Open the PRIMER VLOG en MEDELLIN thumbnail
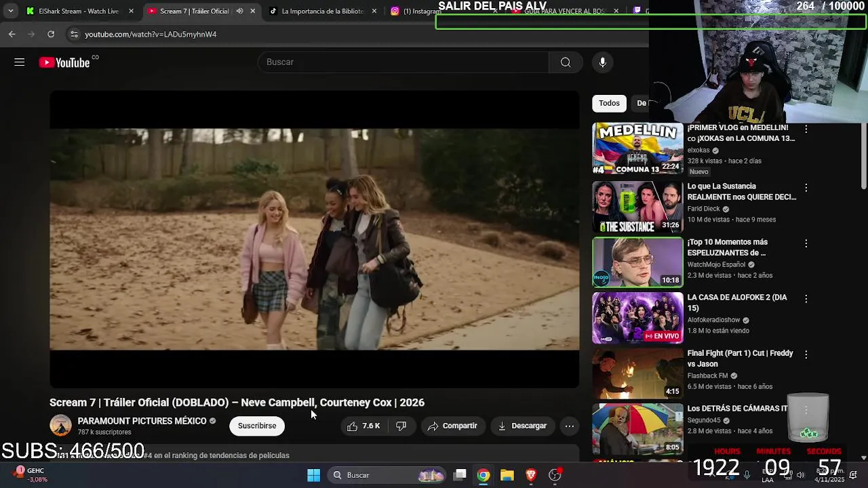 (637, 148)
